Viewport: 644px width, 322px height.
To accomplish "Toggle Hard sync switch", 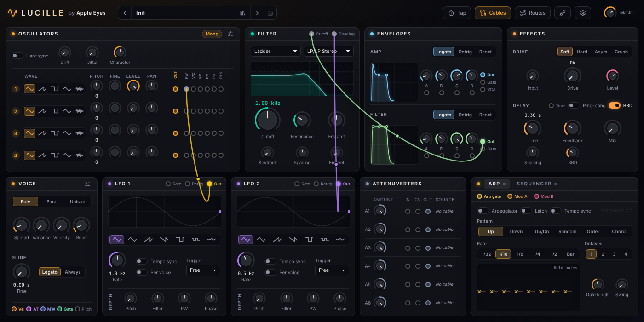I will click(17, 56).
